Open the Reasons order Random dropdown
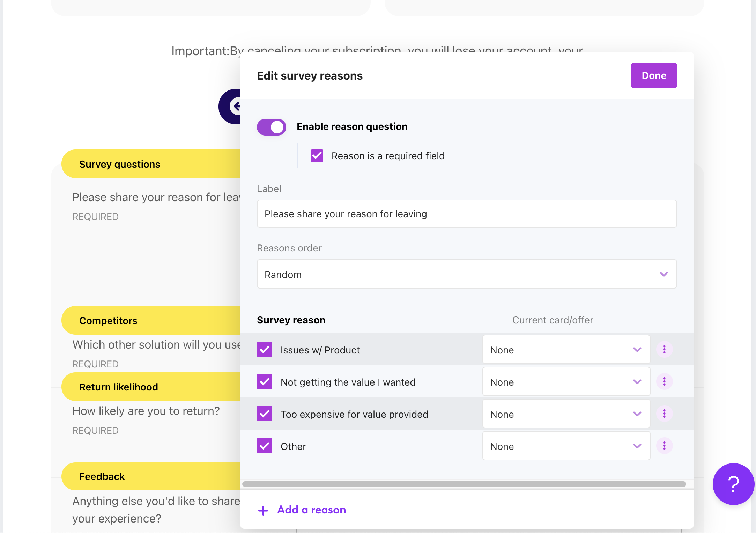The width and height of the screenshot is (756, 533). 467,274
